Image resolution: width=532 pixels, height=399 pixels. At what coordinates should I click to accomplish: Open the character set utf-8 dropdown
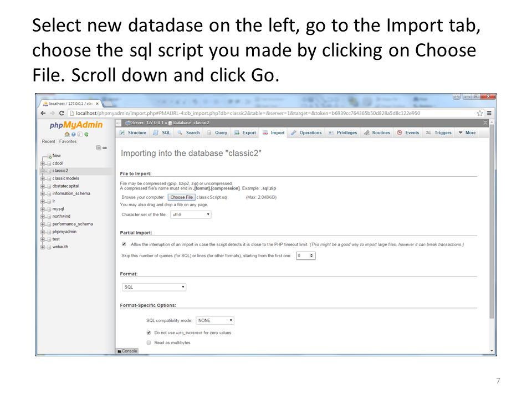click(x=191, y=215)
